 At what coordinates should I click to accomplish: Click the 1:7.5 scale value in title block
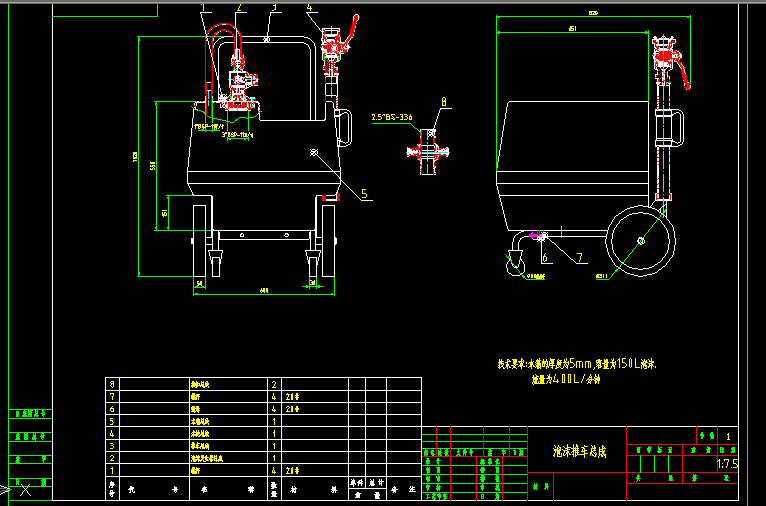click(727, 464)
